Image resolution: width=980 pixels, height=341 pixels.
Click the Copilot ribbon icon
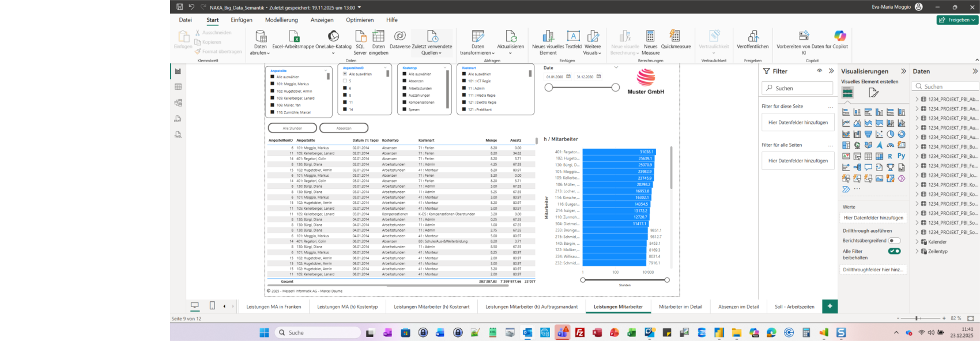click(840, 37)
